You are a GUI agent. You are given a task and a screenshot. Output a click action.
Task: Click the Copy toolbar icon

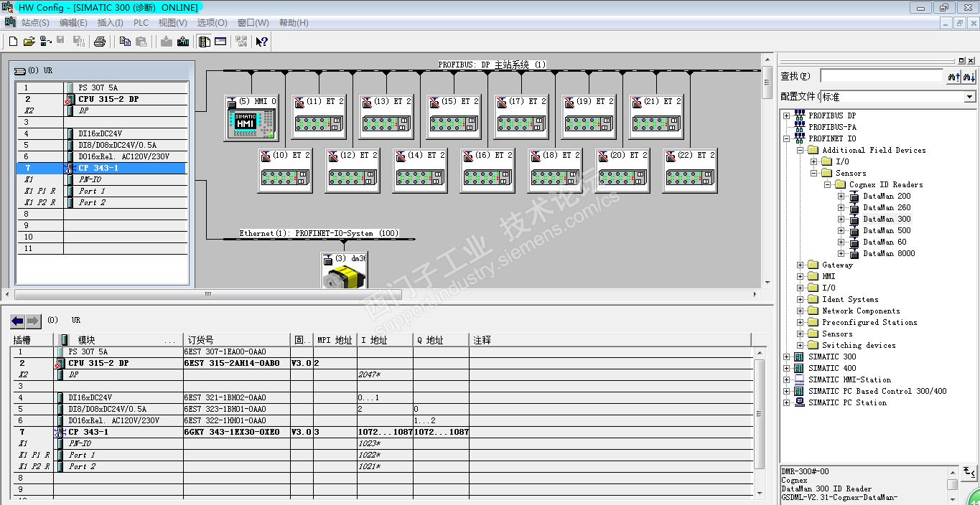125,42
